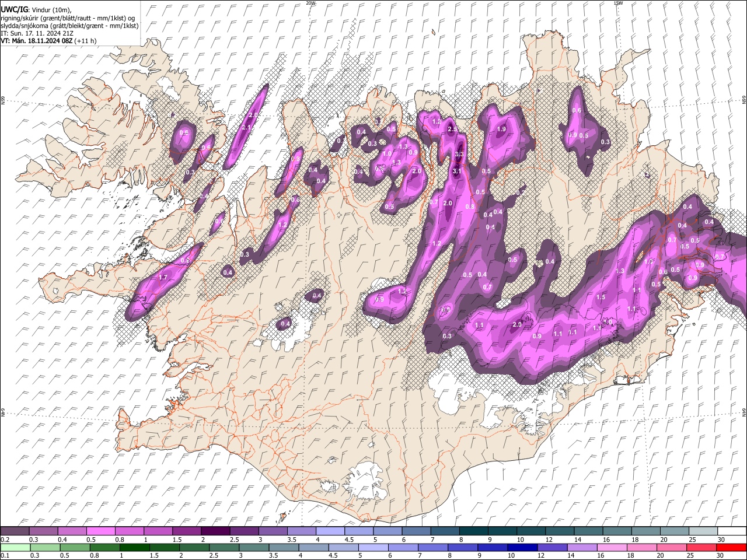Click the '3.1' precipitation value on the map
The height and width of the screenshot is (560, 747).
coord(457,171)
